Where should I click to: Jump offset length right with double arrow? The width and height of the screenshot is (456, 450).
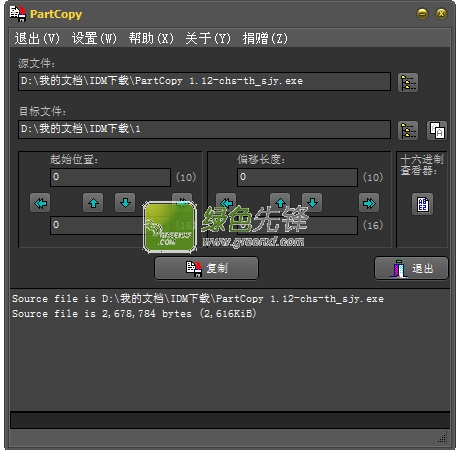(369, 203)
